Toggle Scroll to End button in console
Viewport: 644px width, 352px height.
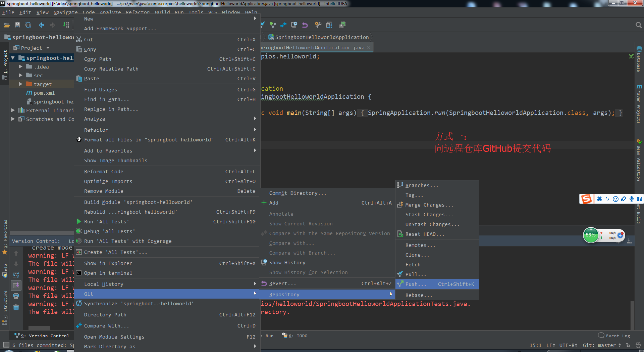click(16, 285)
